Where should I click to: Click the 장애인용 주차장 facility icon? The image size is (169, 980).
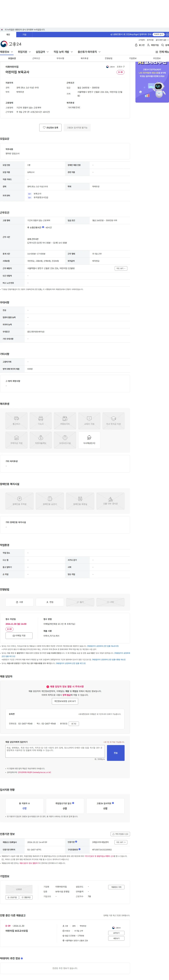coord(19,501)
